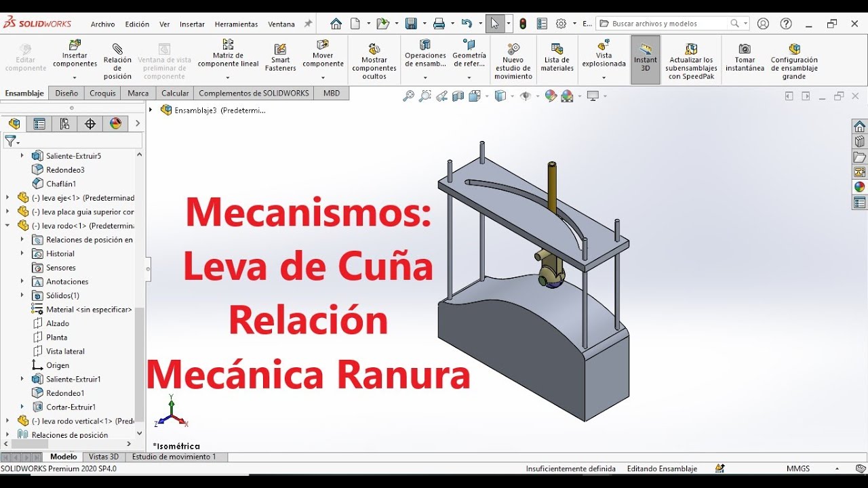Expand the Sólidos(1) folder node
The height and width of the screenshot is (488, 868).
pos(22,296)
